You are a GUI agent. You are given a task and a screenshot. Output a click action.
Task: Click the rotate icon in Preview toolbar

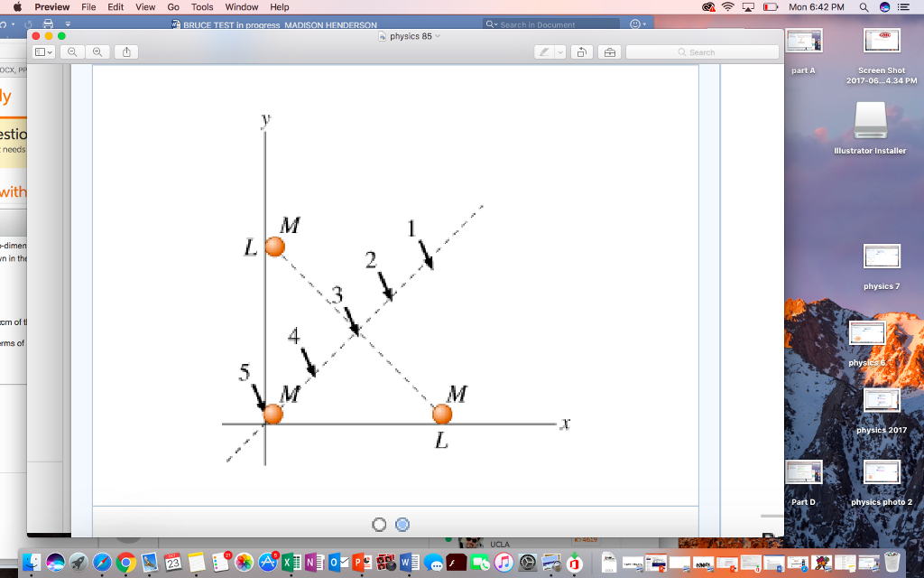(583, 51)
